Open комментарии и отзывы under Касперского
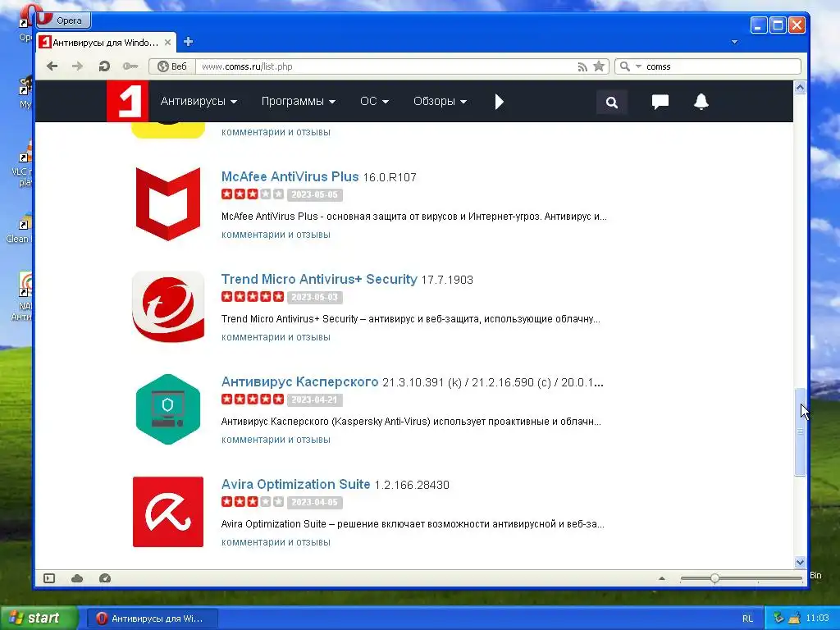This screenshot has height=630, width=840. (276, 440)
